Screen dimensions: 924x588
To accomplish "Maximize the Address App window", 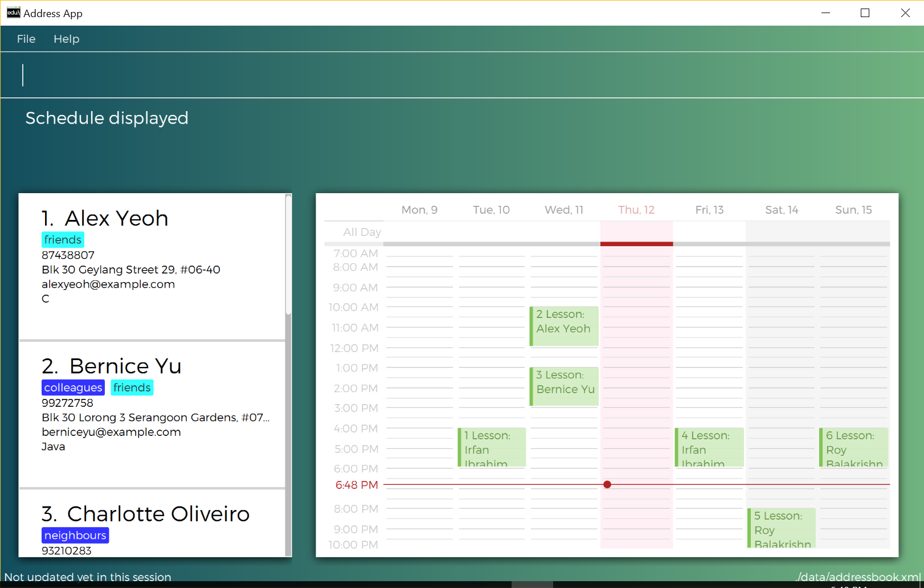I will (x=865, y=13).
